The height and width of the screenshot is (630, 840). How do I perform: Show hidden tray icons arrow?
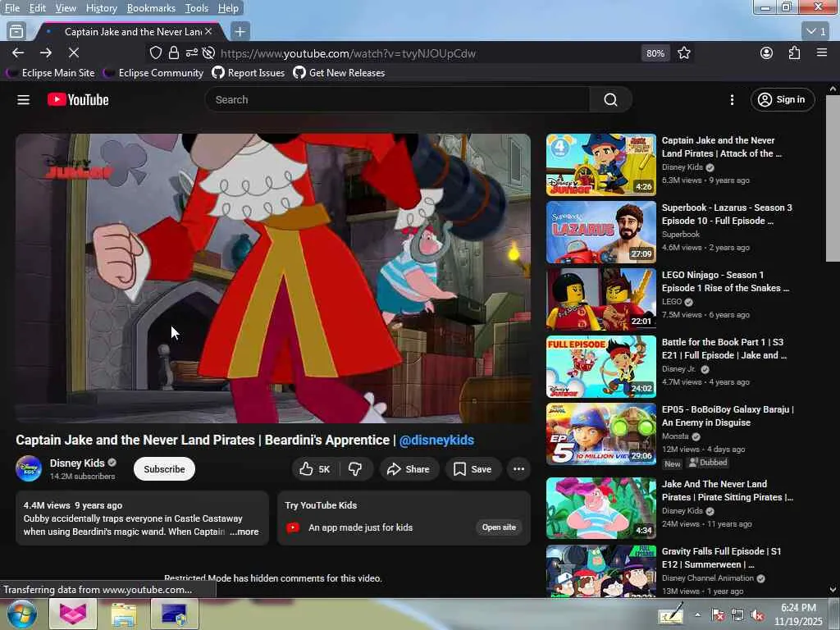[697, 615]
